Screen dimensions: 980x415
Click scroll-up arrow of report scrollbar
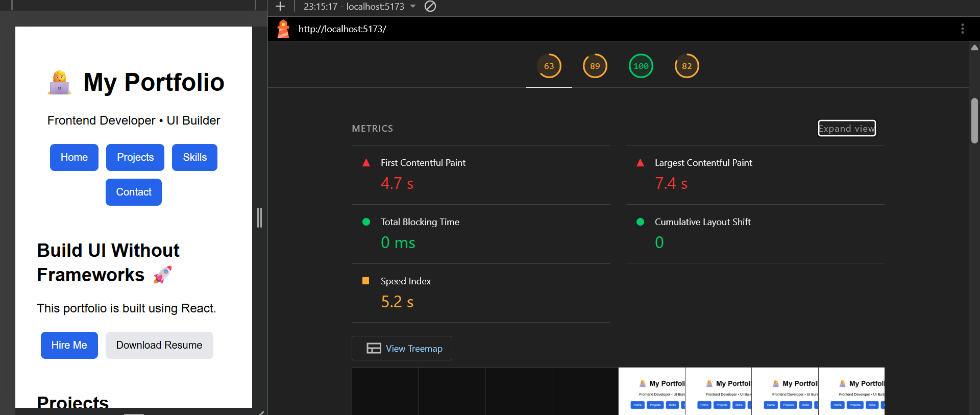[974, 47]
